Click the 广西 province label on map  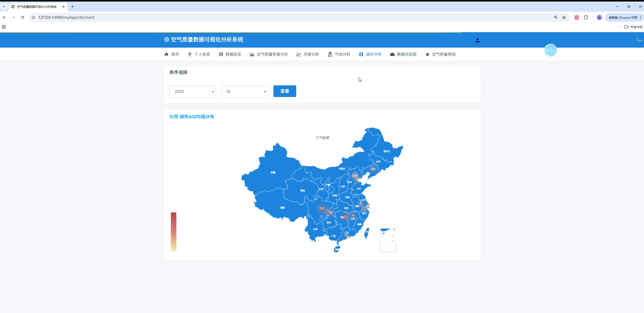tap(333, 236)
